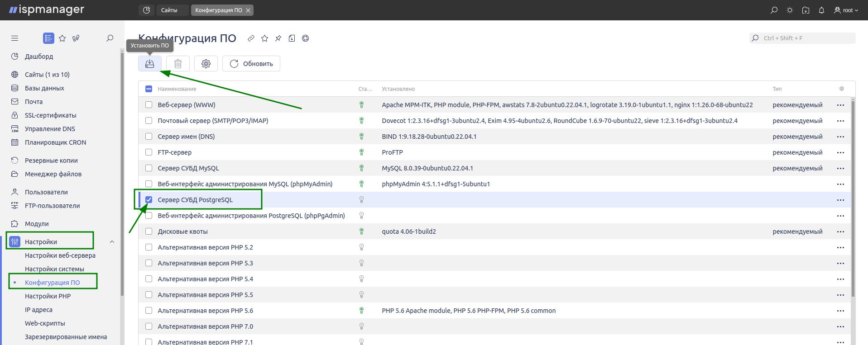Close the Конфигурация ПО tab
868x345 pixels.
pyautogui.click(x=248, y=10)
